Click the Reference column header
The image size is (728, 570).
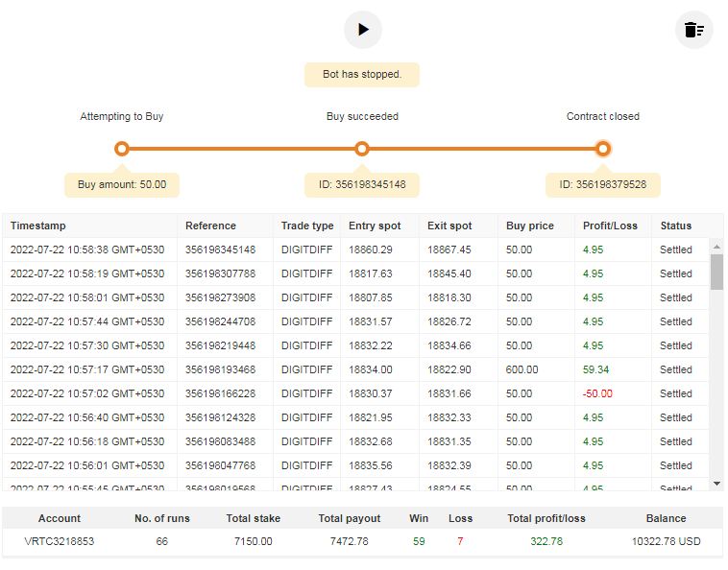click(210, 226)
